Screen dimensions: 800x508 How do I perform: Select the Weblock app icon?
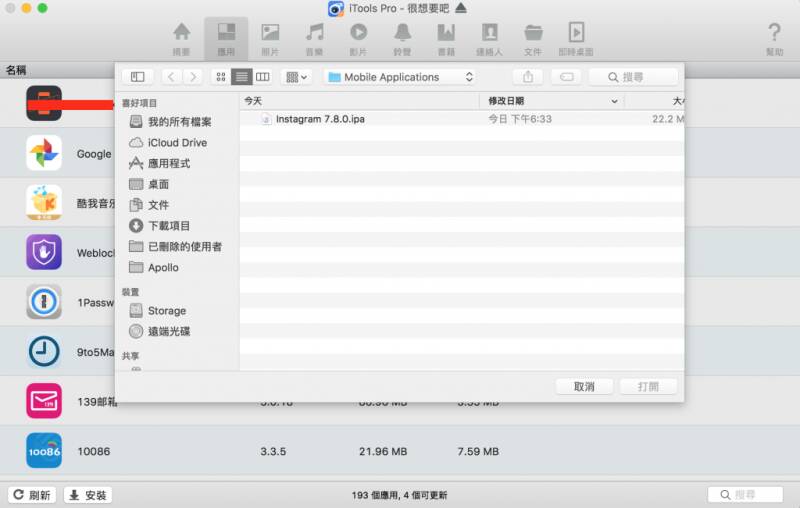coord(44,252)
